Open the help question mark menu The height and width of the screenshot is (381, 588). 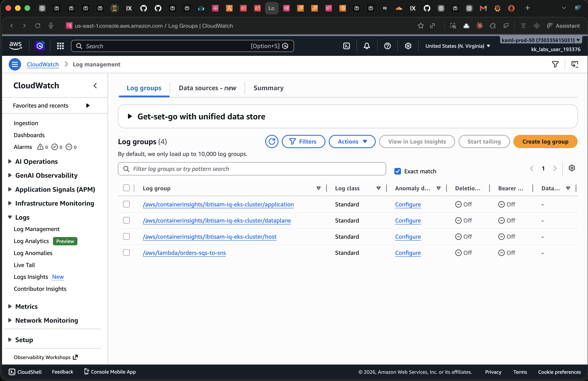387,46
